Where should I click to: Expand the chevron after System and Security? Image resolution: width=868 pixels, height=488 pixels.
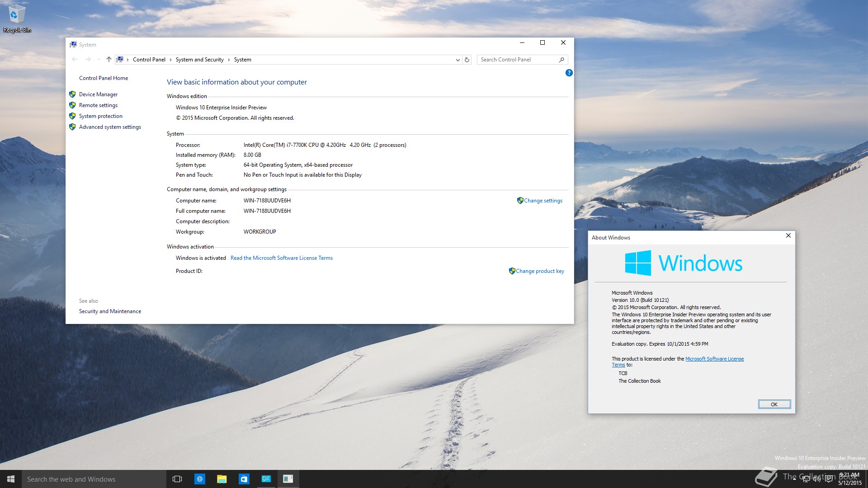[229, 60]
